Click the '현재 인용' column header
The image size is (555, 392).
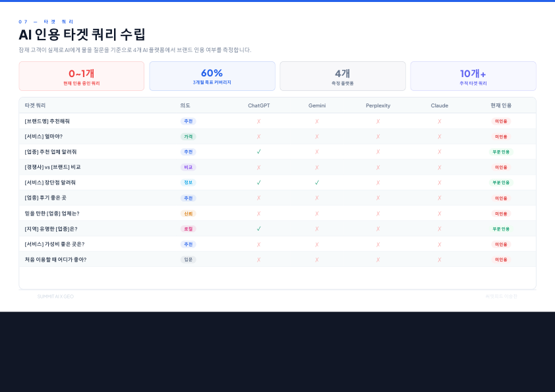point(501,105)
